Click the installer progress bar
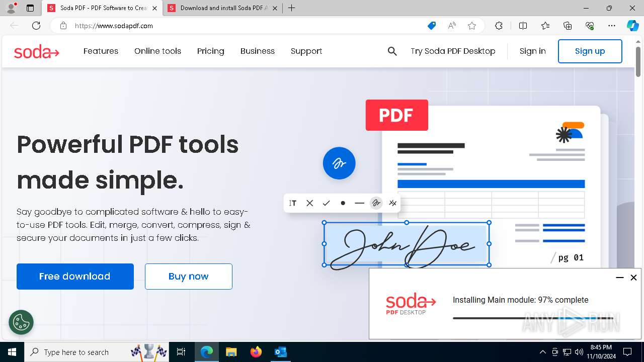644x362 pixels. pos(533,318)
